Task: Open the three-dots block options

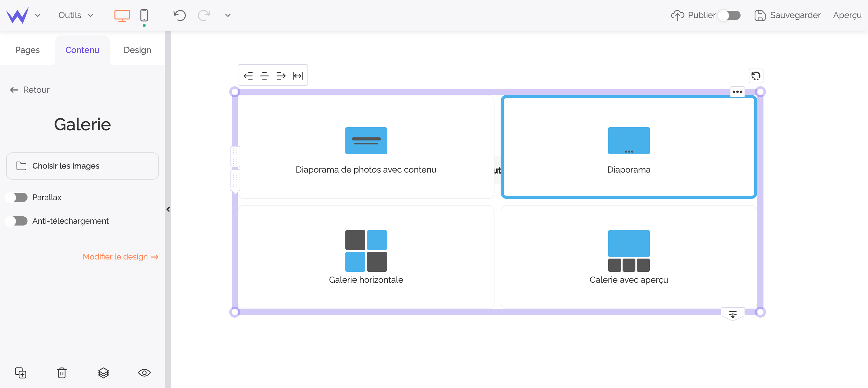Action: pos(737,92)
